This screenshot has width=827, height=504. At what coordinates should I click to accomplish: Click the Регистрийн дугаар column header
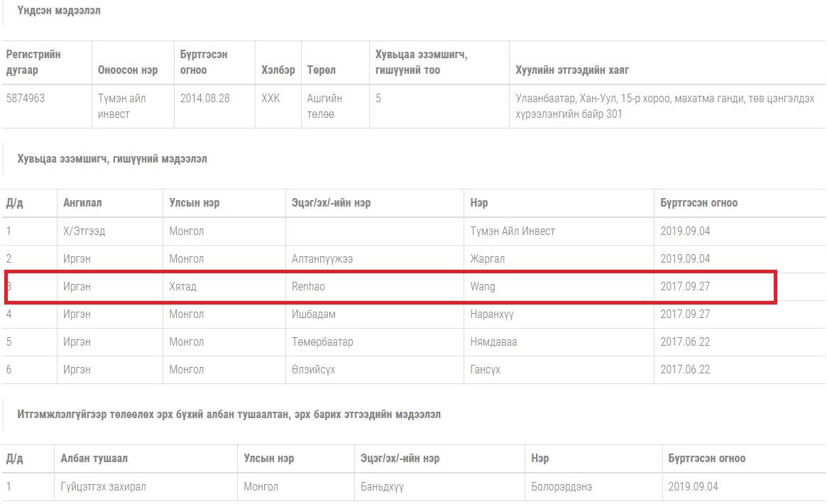[33, 62]
